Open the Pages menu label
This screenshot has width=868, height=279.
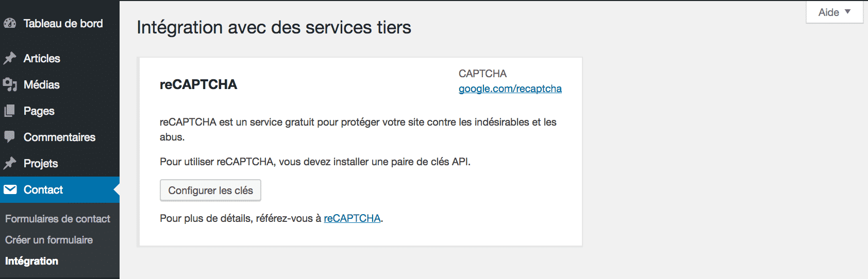coord(39,111)
